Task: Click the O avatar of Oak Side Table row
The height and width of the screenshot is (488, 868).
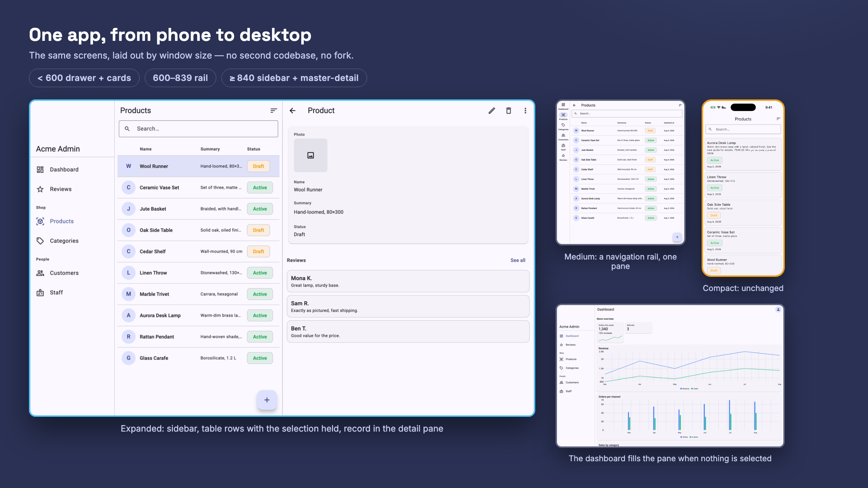Action: [128, 230]
